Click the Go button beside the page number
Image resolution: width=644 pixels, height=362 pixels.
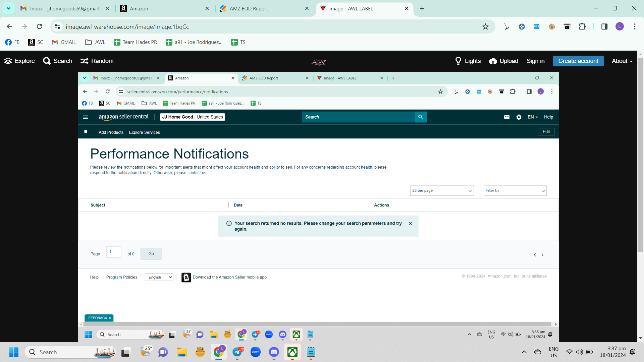tap(151, 254)
